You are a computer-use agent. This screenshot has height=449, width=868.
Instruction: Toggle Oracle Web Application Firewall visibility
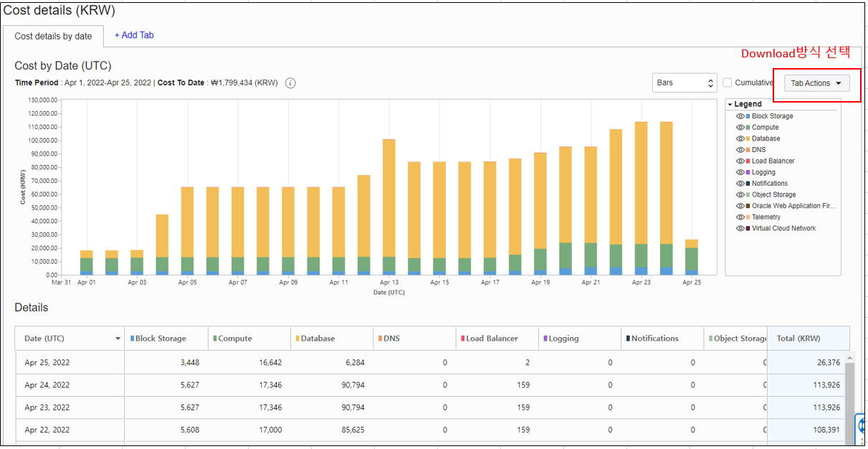(740, 206)
